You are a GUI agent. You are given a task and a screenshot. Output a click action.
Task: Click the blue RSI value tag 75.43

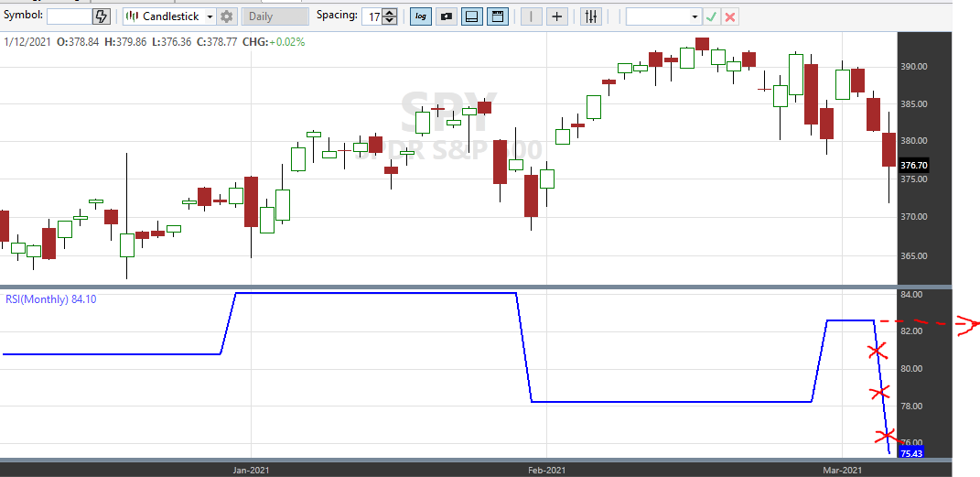pos(910,453)
